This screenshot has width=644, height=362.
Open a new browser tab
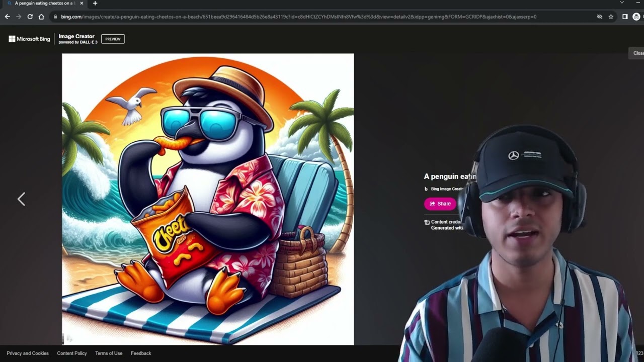[x=95, y=4]
